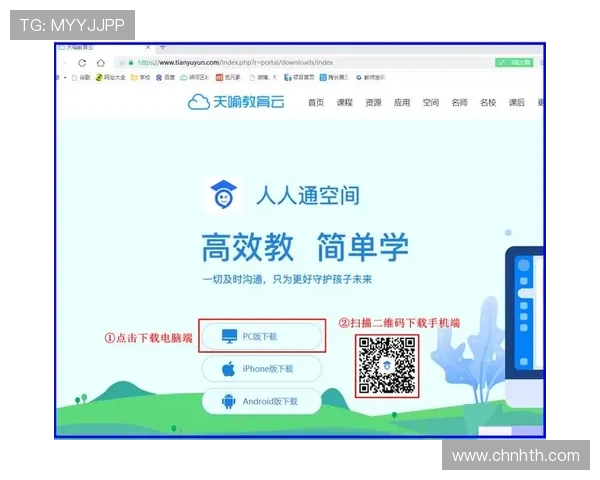Click the monitor icon in PC版下载
The width and height of the screenshot is (600, 480).
[230, 336]
